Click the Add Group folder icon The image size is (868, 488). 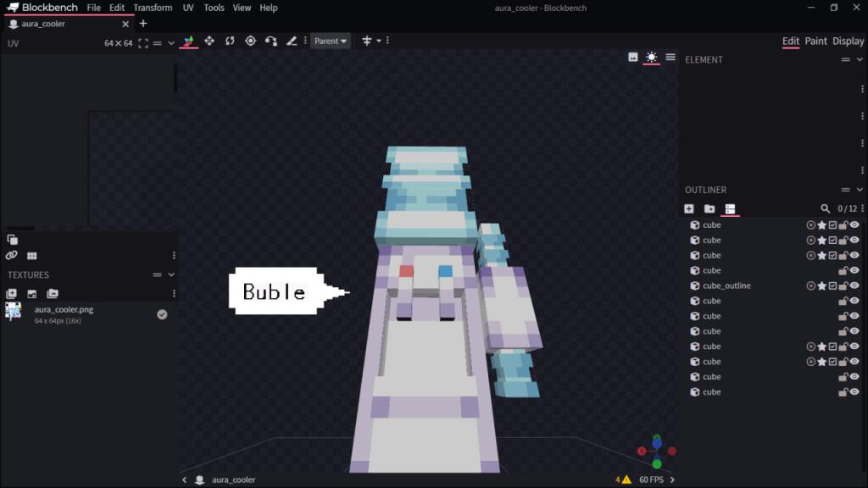(x=709, y=208)
